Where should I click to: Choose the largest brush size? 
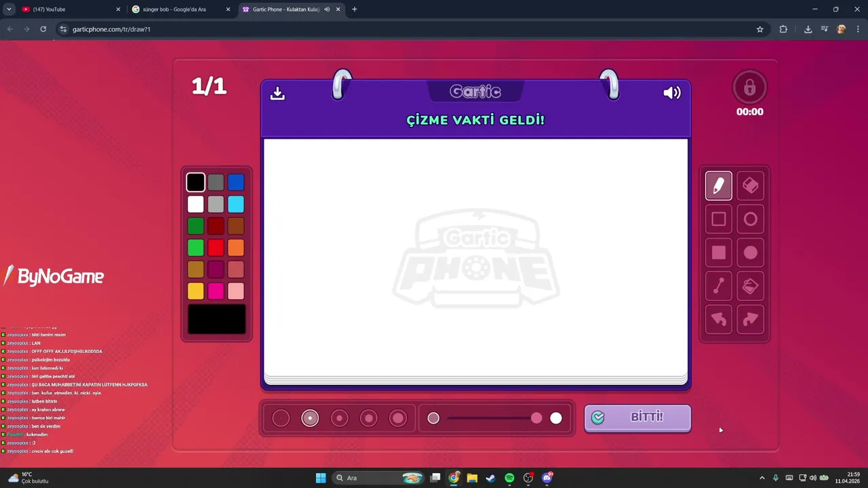point(398,418)
